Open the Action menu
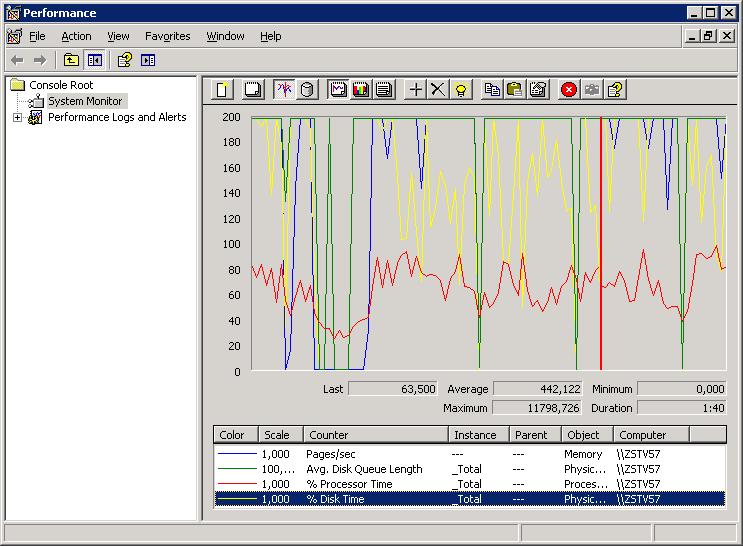 tap(76, 36)
